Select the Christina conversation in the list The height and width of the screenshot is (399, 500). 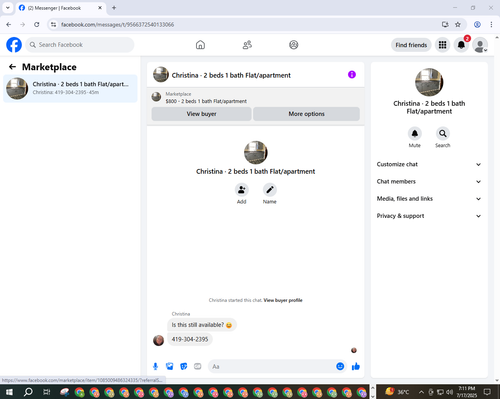pyautogui.click(x=70, y=88)
